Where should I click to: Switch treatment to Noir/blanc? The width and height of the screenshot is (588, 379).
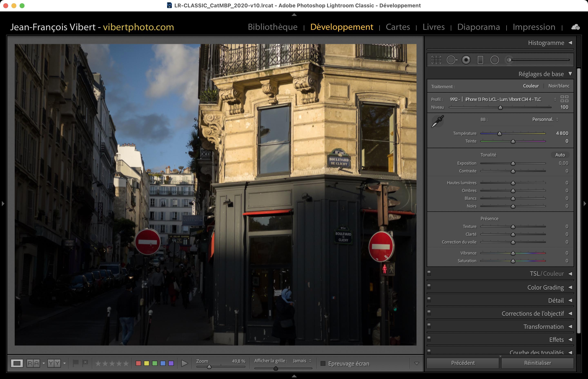559,86
